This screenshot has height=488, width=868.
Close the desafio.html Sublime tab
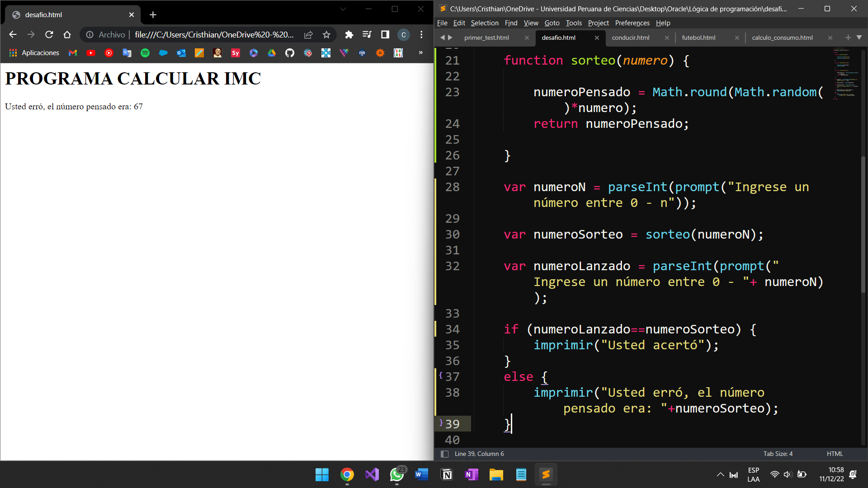597,38
